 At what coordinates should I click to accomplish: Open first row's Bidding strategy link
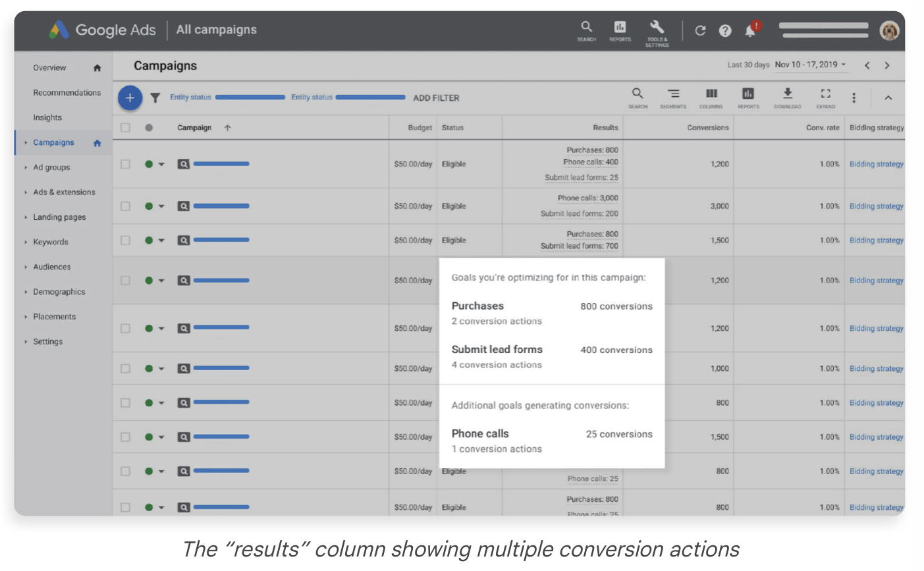click(876, 164)
